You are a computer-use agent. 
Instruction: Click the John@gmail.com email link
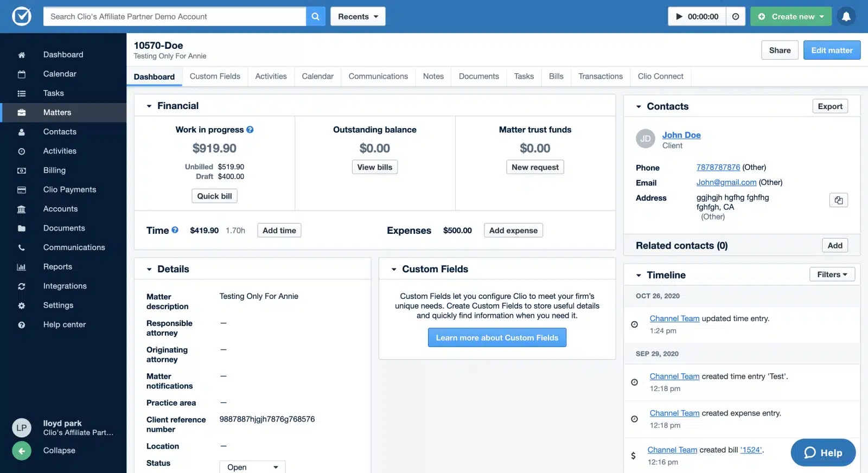(726, 183)
